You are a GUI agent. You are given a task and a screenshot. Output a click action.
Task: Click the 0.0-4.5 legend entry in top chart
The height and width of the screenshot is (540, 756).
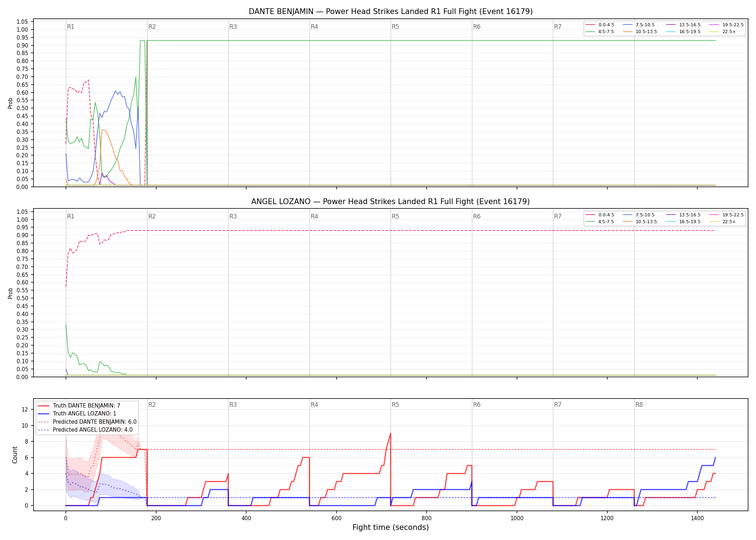pyautogui.click(x=600, y=25)
